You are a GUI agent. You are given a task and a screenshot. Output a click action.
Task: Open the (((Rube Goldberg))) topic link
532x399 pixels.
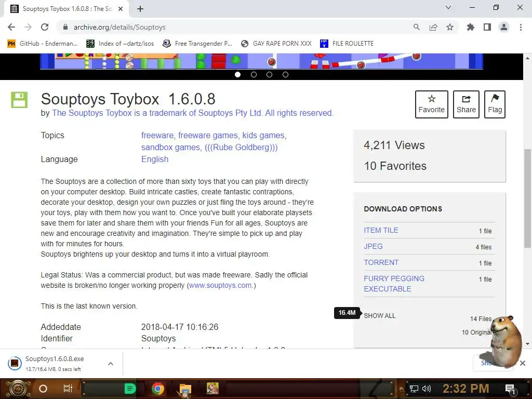point(241,147)
